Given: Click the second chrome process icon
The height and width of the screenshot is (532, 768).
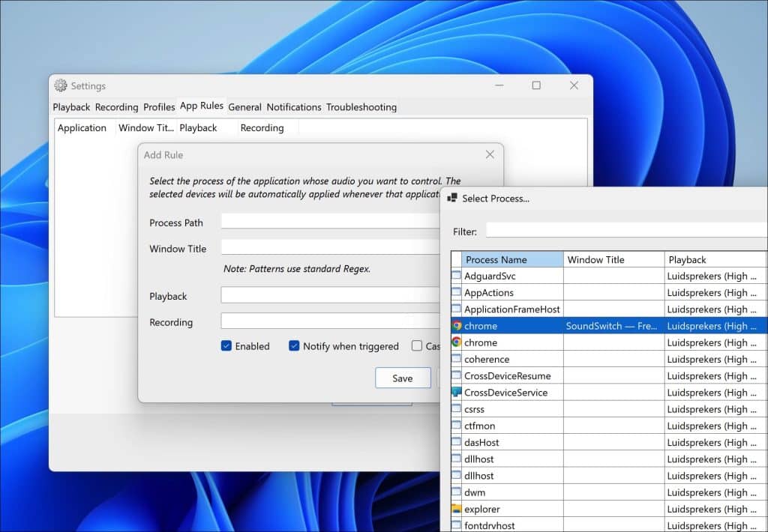Looking at the screenshot, I should pos(457,342).
